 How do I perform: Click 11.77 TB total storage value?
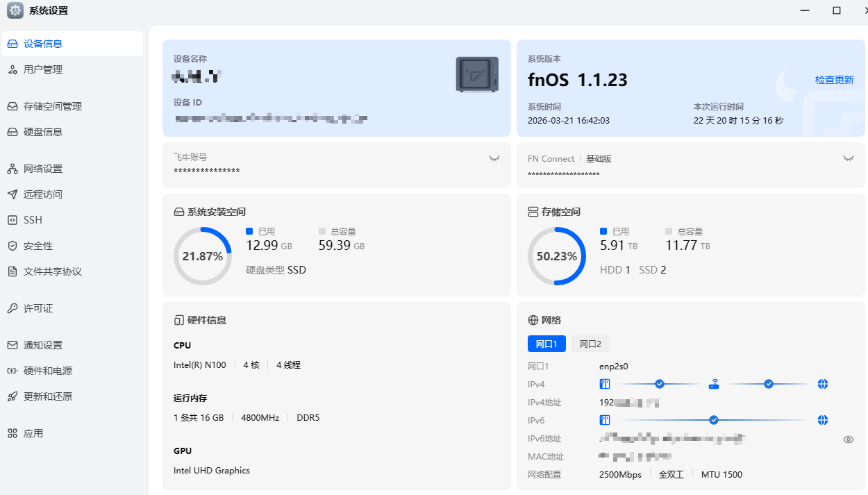point(687,245)
